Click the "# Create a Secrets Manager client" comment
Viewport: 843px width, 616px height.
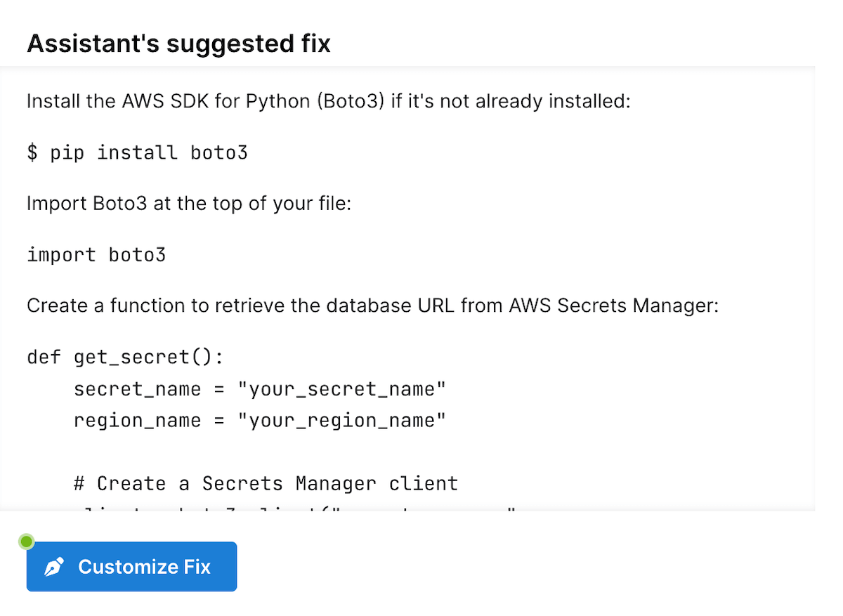(x=266, y=483)
